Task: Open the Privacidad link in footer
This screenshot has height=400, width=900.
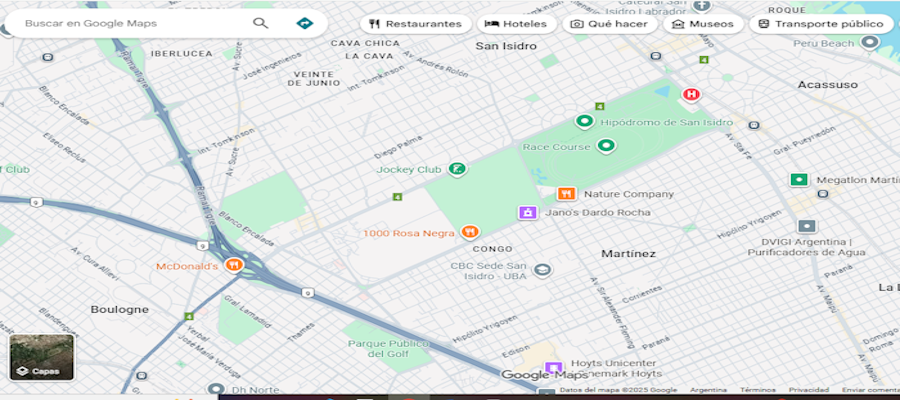Action: 808,390
